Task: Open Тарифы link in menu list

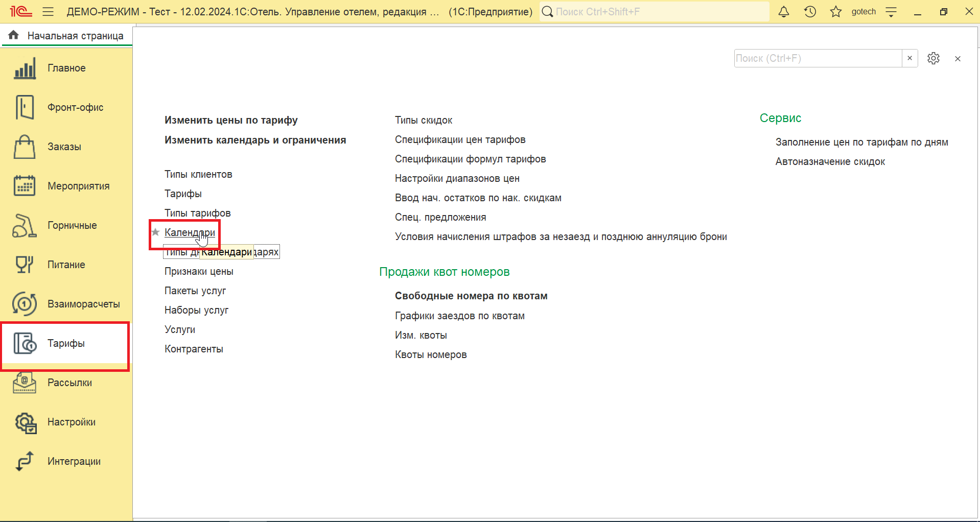Action: [183, 194]
